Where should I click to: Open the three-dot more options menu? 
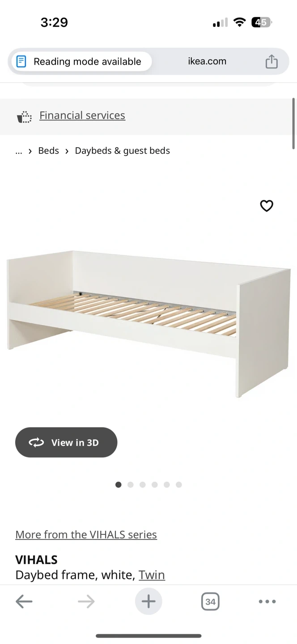click(267, 602)
